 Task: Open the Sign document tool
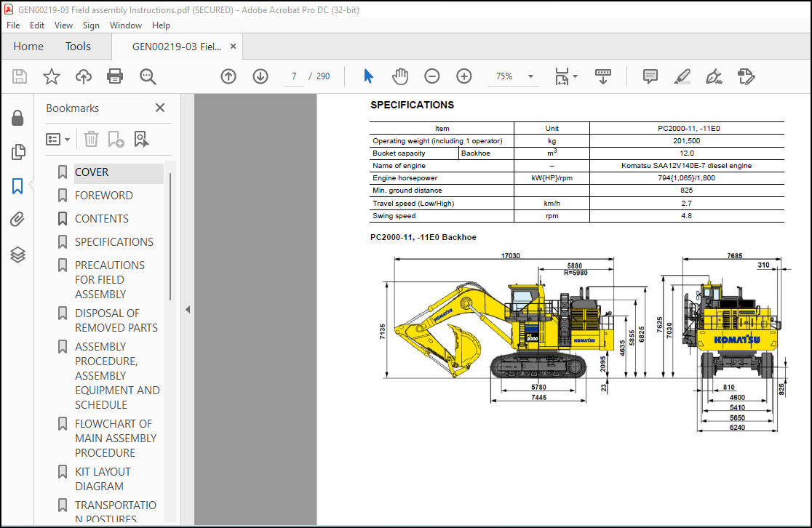point(714,76)
